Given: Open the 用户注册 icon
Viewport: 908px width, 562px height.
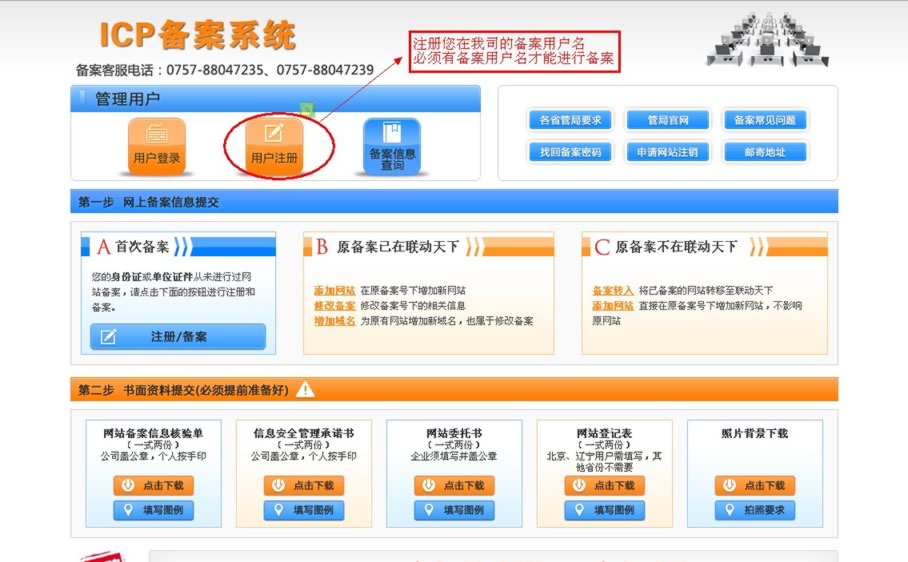Looking at the screenshot, I should [274, 145].
